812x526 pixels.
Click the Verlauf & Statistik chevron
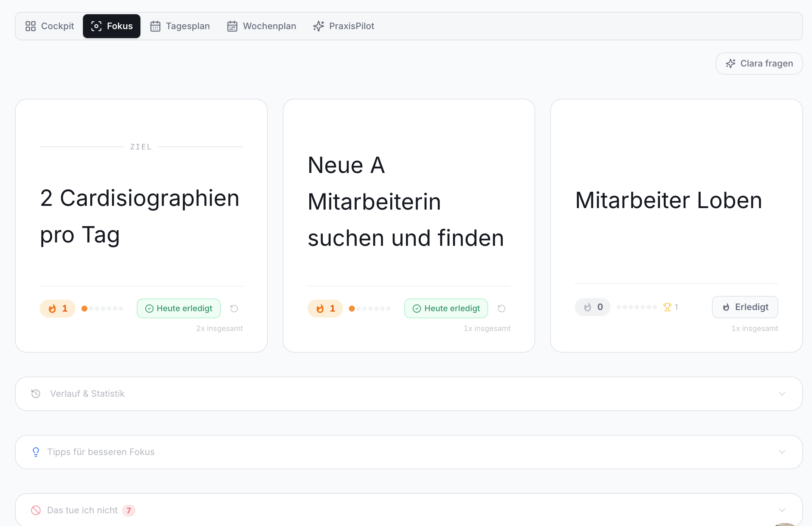click(x=782, y=394)
